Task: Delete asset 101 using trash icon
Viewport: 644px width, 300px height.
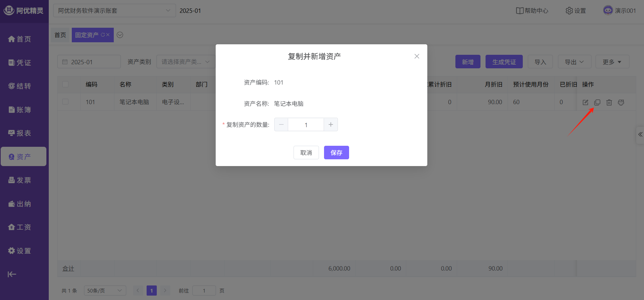Action: [609, 102]
